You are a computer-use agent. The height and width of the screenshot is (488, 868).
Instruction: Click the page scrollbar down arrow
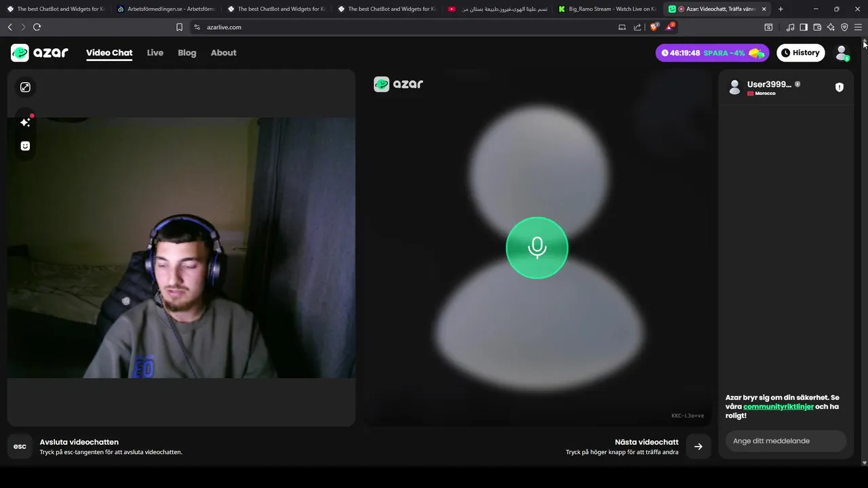[864, 462]
